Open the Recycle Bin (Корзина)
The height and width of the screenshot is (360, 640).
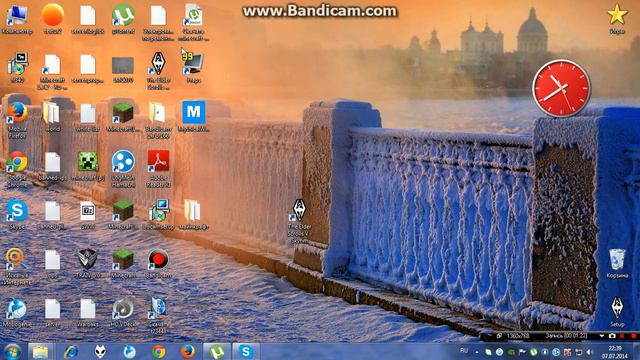(x=617, y=263)
